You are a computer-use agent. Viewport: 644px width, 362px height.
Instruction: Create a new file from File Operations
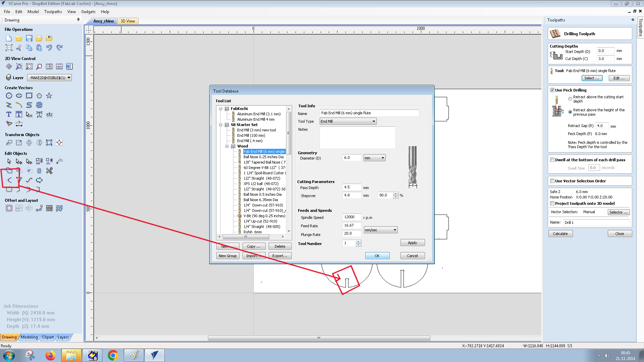9,38
